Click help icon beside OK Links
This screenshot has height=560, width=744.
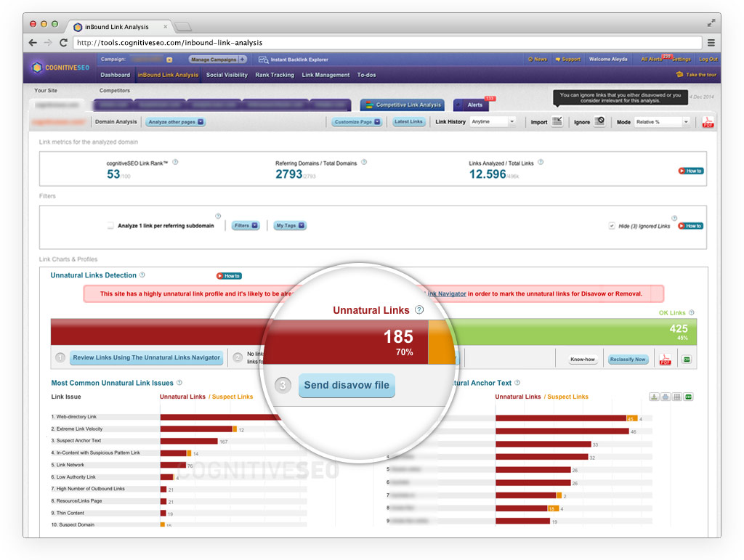click(x=692, y=312)
